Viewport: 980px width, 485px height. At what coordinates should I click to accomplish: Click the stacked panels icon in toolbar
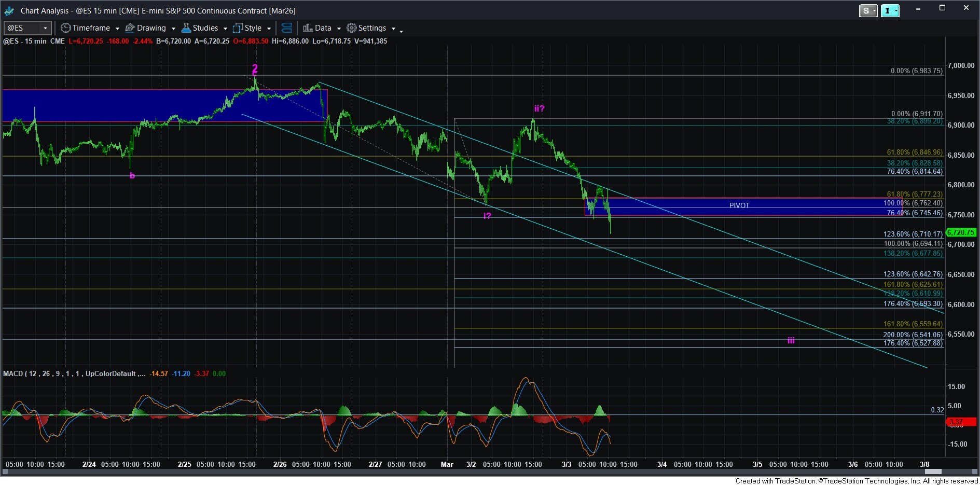coord(286,28)
